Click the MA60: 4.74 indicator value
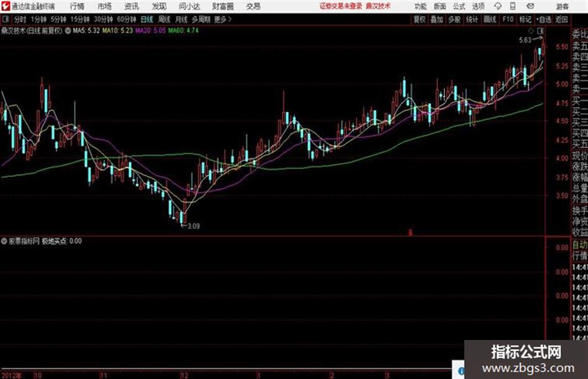This screenshot has height=379, width=588. (184, 30)
